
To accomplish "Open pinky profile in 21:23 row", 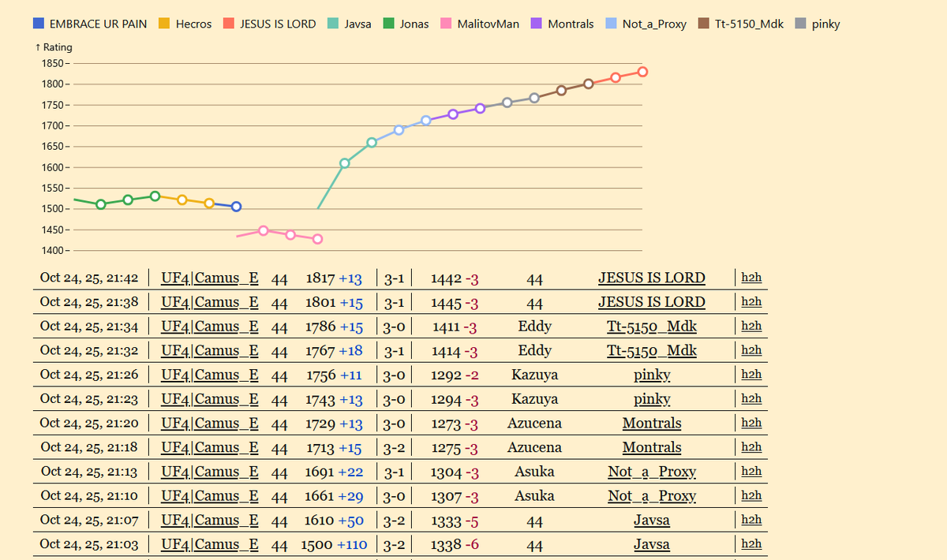I will coord(652,399).
